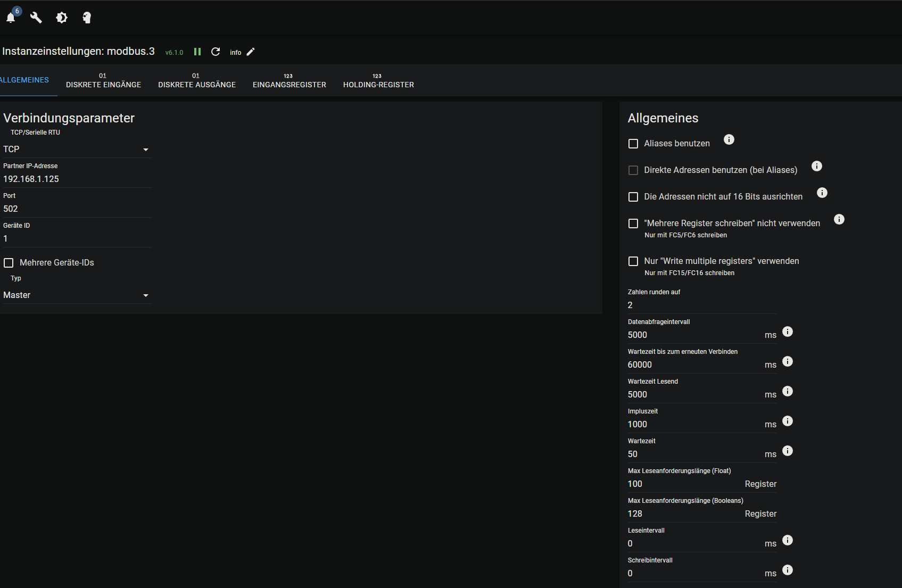Edit the Leseintervall field
The width and height of the screenshot is (902, 588).
pos(694,544)
